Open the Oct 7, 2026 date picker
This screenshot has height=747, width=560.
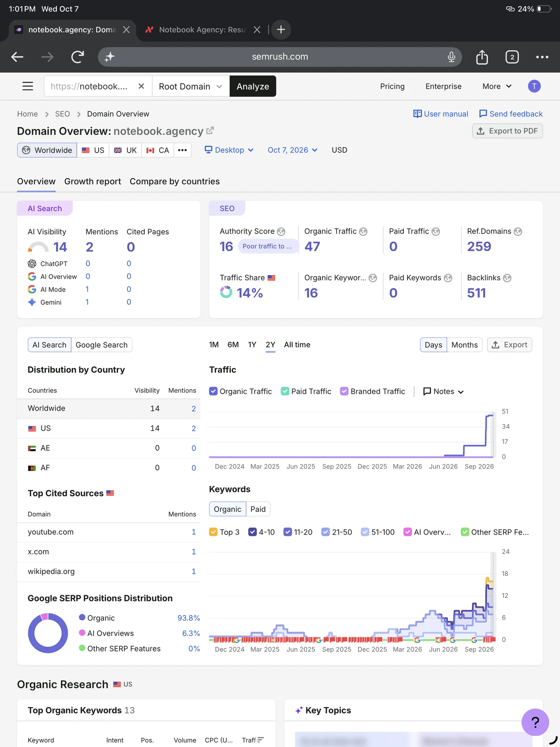tap(293, 150)
